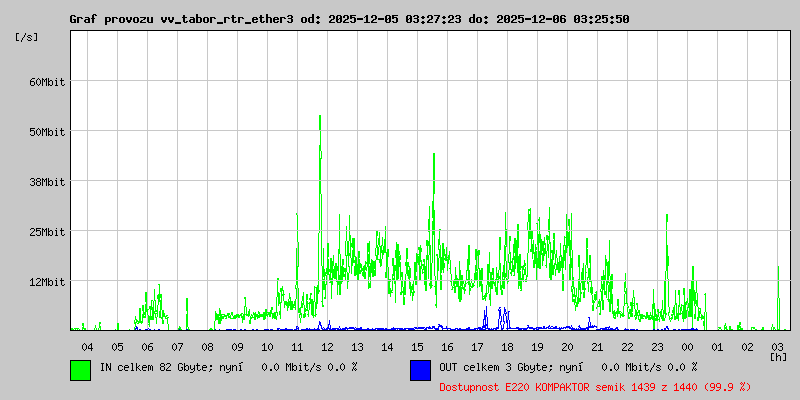The height and width of the screenshot is (400, 800).
Task: Select hour 23 on the time axis
Action: tap(657, 346)
